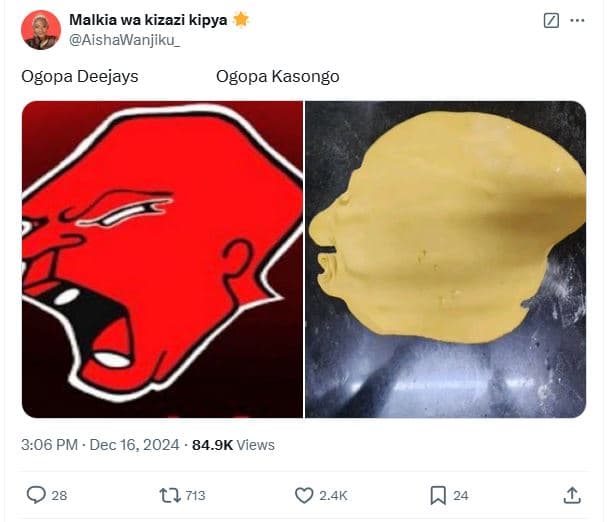The height and width of the screenshot is (522, 611).
Task: Click the 2.4K likes count
Action: click(x=333, y=496)
